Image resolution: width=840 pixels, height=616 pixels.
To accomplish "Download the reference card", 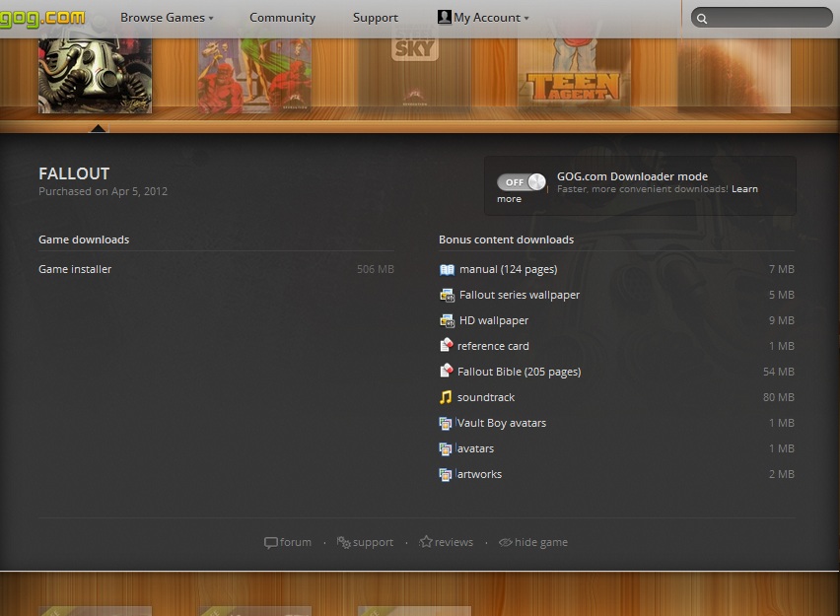I will [493, 346].
